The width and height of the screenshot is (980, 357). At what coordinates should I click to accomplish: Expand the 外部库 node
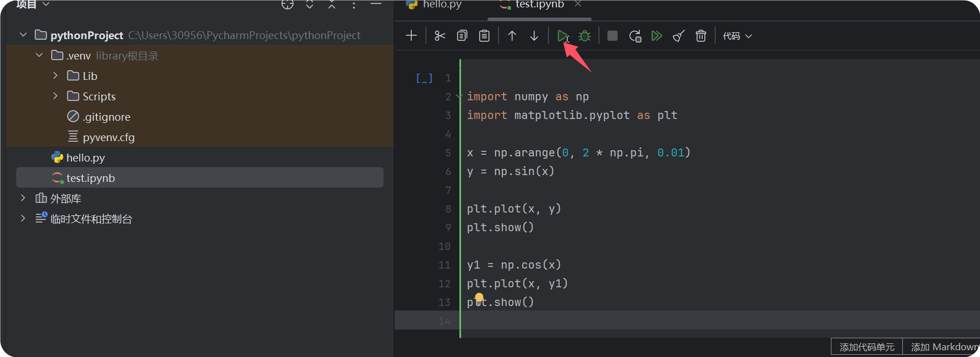tap(23, 198)
